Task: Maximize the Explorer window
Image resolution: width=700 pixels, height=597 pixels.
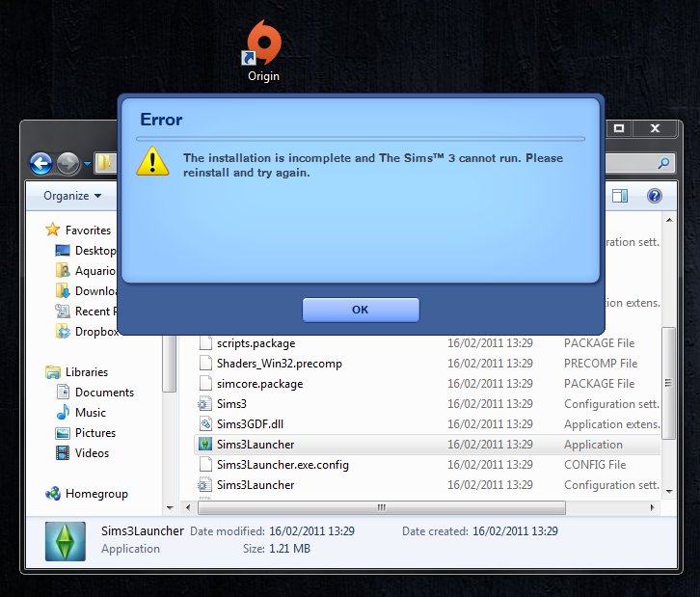Action: [619, 128]
